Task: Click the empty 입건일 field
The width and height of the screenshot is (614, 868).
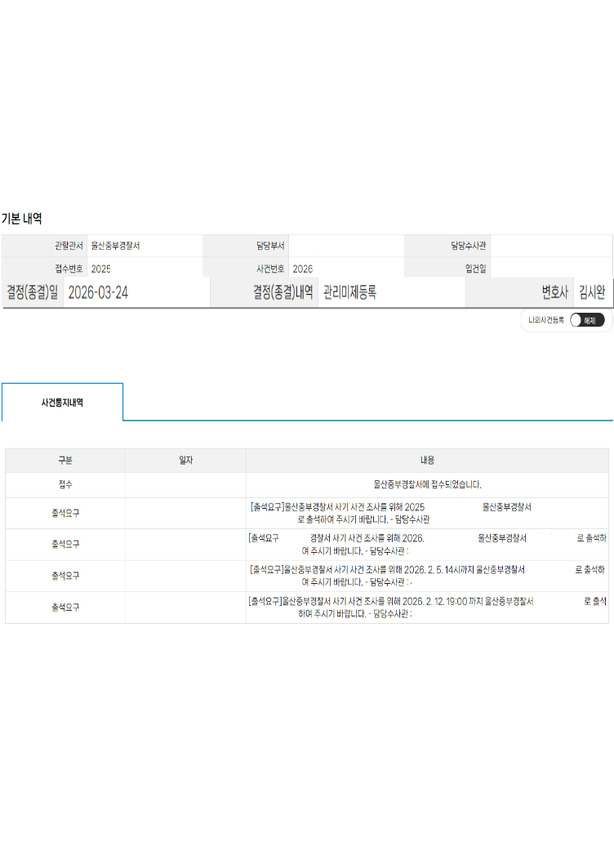Action: click(x=550, y=269)
